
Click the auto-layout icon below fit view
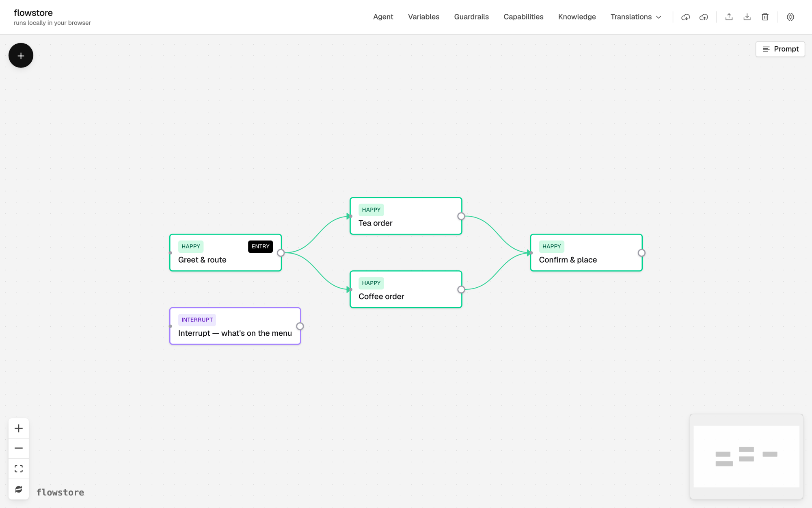tap(19, 489)
